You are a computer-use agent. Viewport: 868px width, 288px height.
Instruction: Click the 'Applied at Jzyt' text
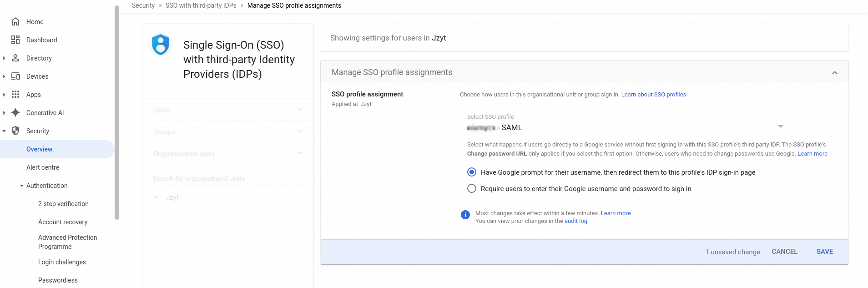tap(352, 104)
